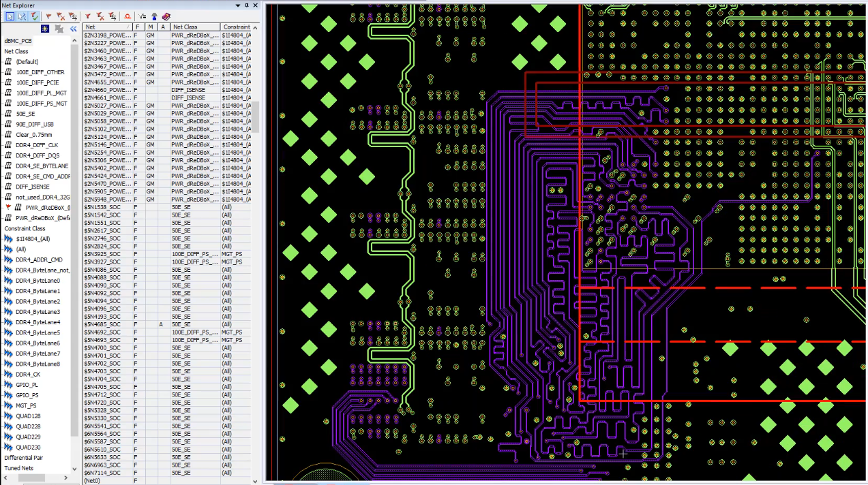Open the help book icon
Screen dimensions: 868x485
point(167,16)
